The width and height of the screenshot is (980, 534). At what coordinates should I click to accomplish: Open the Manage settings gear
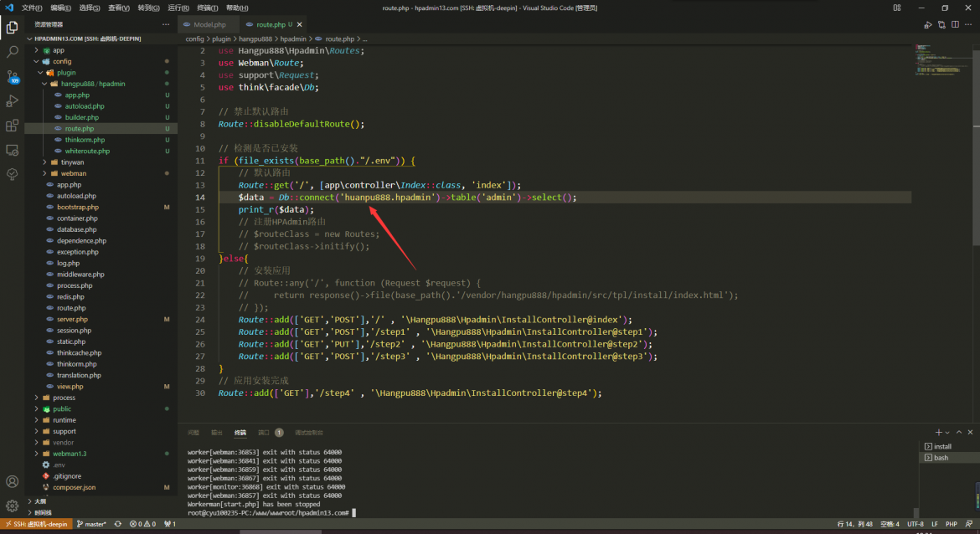click(12, 506)
